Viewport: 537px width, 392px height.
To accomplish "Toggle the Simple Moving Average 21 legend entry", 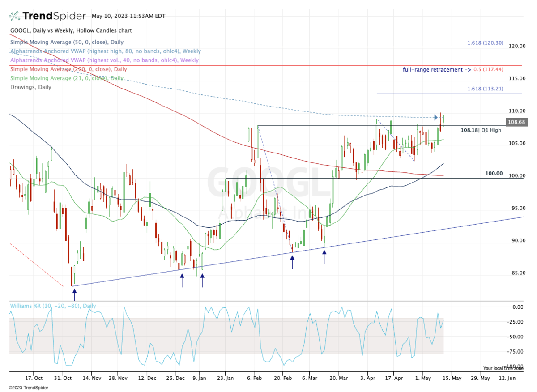I will tap(66, 78).
